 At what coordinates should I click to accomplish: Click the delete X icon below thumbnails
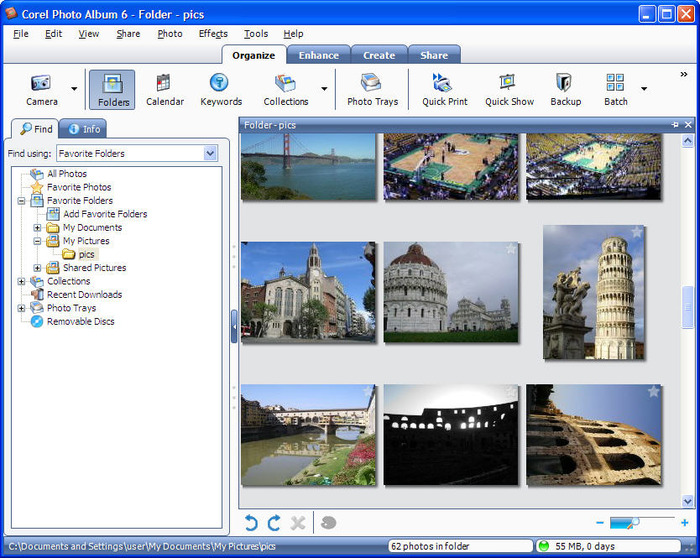[298, 523]
